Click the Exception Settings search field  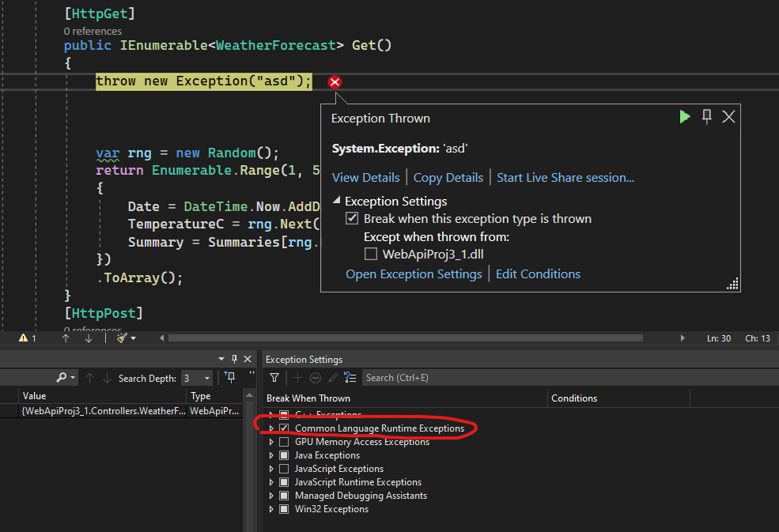[569, 378]
